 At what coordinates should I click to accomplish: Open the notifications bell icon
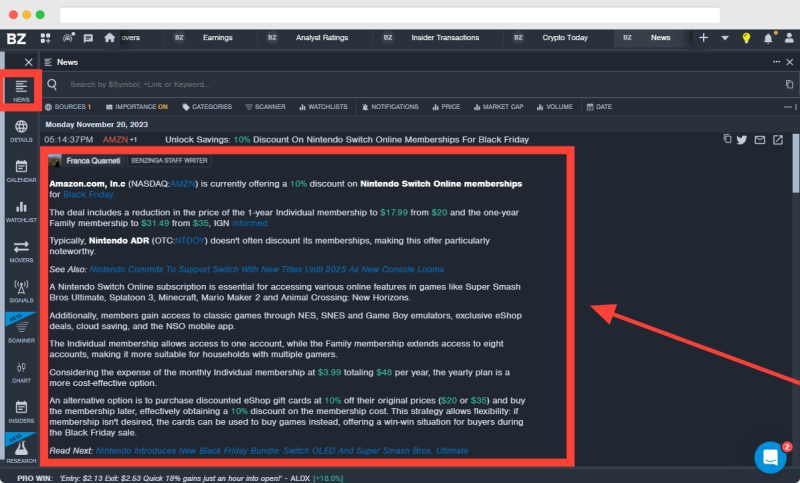(768, 38)
